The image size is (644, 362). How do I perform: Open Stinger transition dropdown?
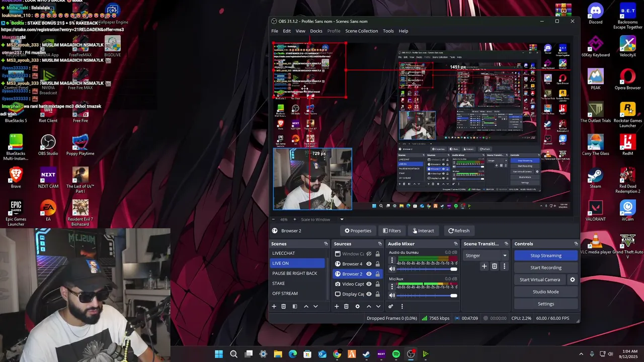486,255
